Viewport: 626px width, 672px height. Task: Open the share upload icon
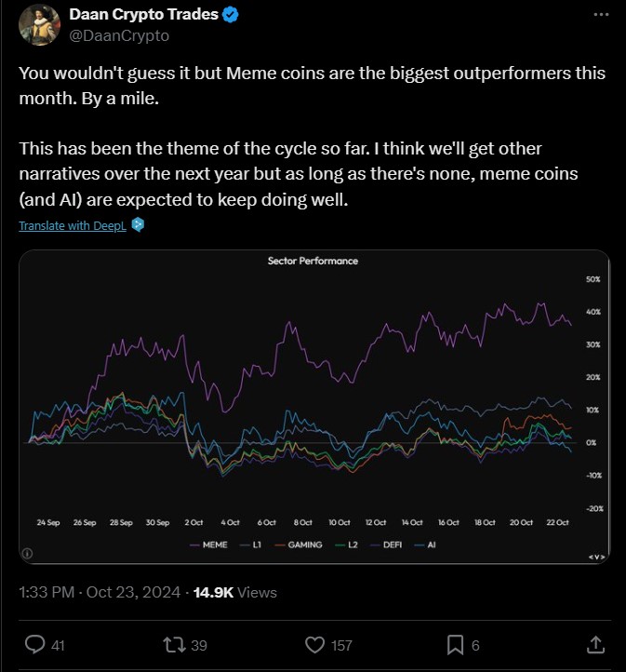click(x=595, y=645)
